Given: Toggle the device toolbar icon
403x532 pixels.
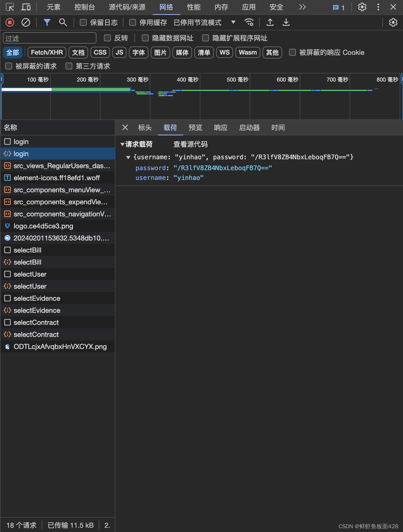Looking at the screenshot, I should 26,7.
